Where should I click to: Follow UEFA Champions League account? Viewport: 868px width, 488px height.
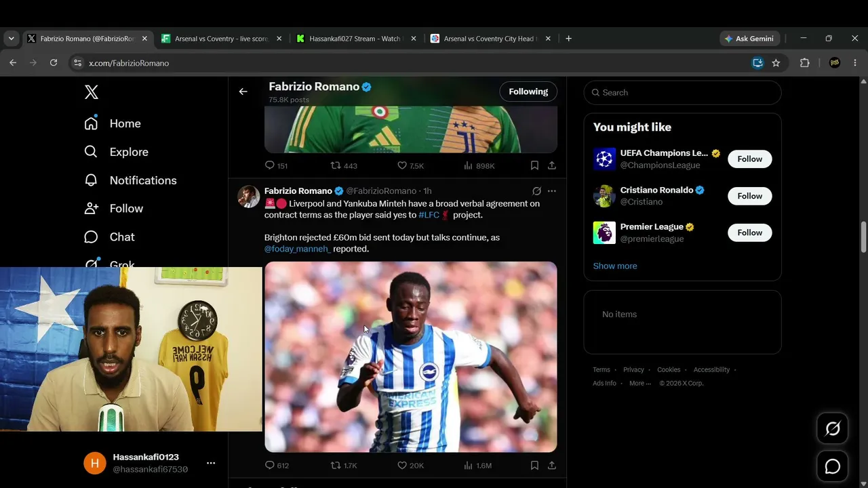[750, 159]
